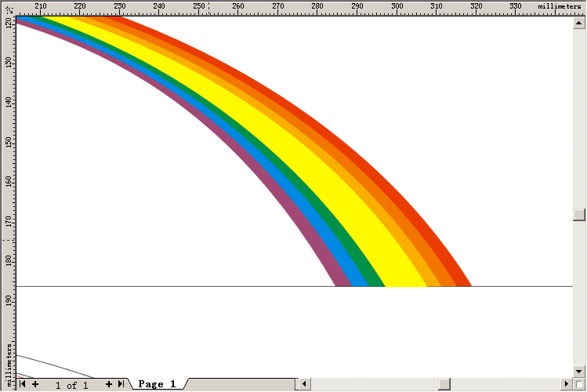The image size is (587, 392).
Task: Click the '1 of 1' page counter
Action: 72,385
